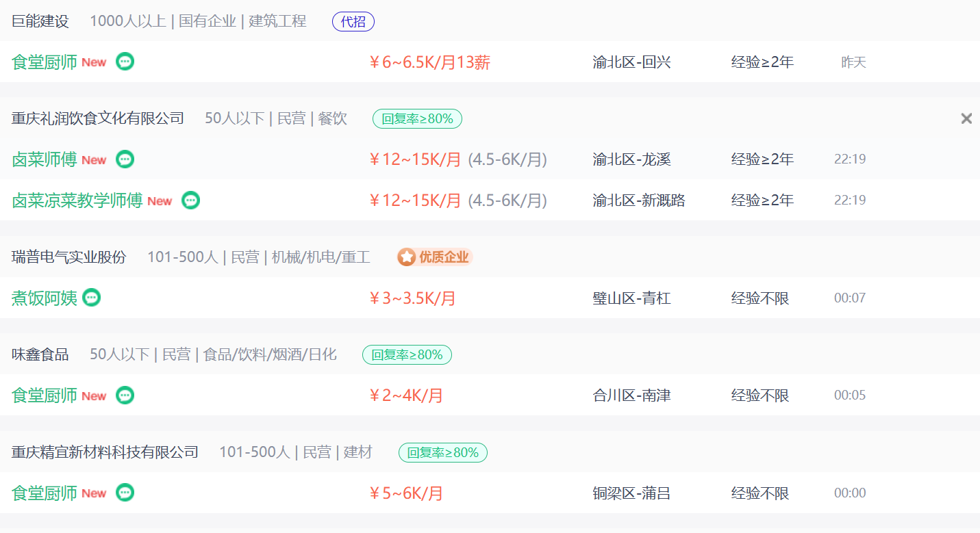Open 瑞普电气实业股份 company link

tap(69, 257)
